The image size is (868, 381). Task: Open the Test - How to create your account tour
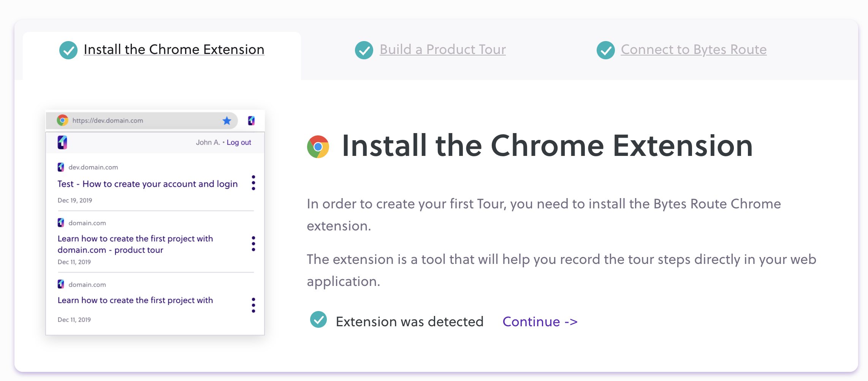coord(147,184)
